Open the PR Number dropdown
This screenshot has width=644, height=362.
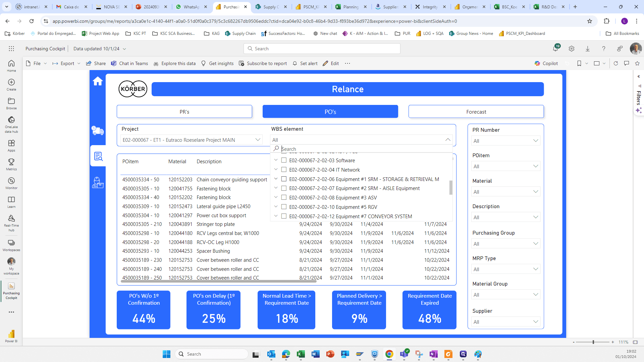tap(505, 141)
